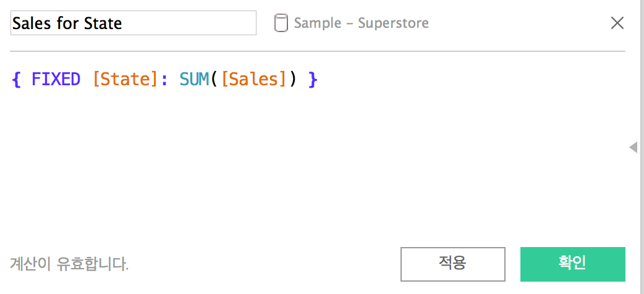This screenshot has width=644, height=294.
Task: Click the data source cylinder icon
Action: [281, 23]
